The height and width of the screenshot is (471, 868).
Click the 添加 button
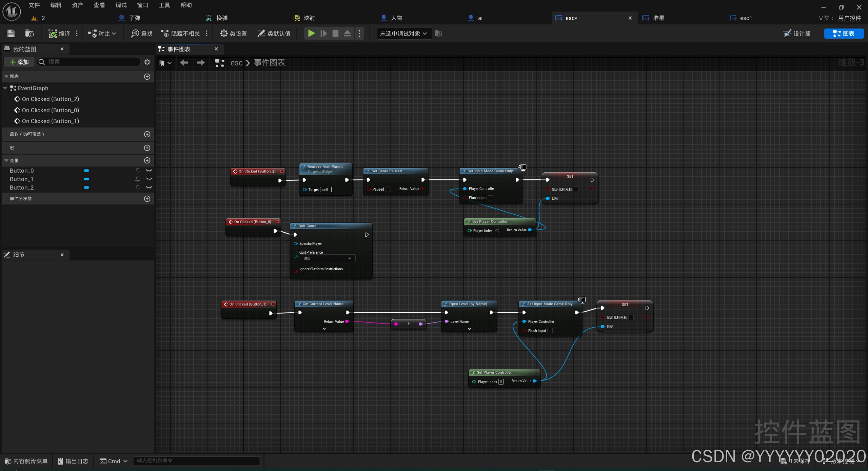tap(19, 62)
